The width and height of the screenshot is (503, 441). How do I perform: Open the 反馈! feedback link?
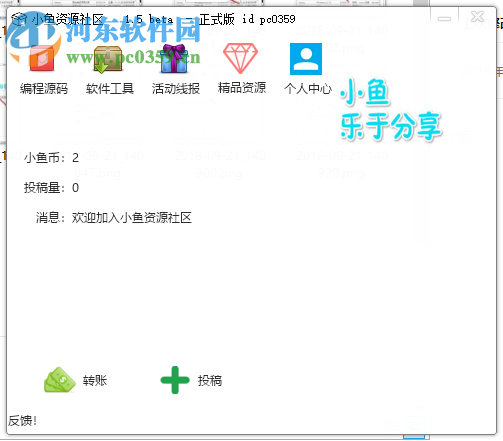[22, 421]
